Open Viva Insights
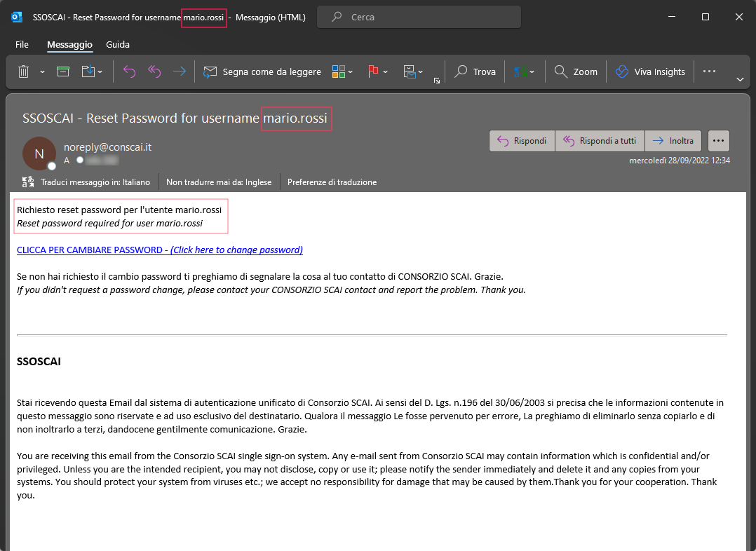The image size is (756, 551). (650, 72)
